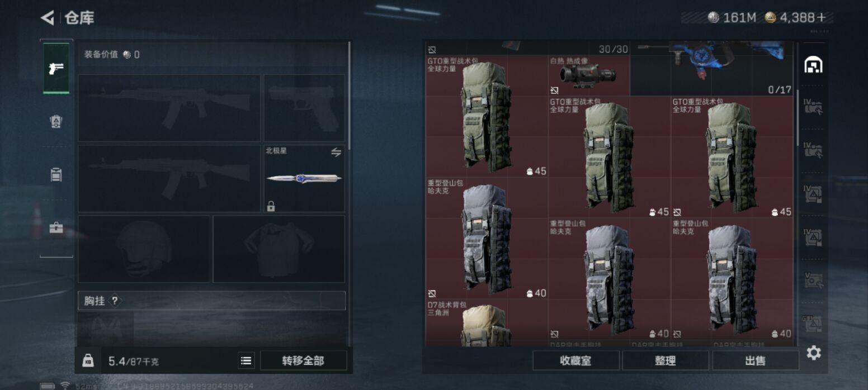868x390 pixels.
Task: Go back using the arrow beside 仓库
Action: 48,18
